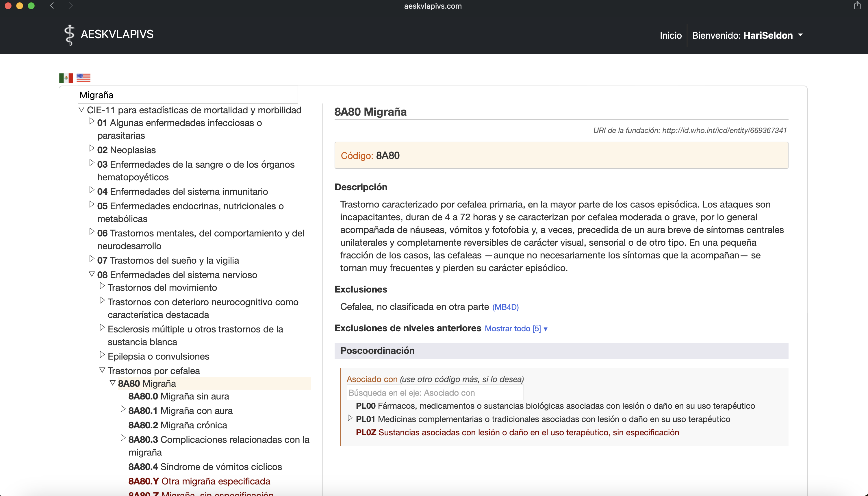Click the Migraña search field
This screenshot has height=496, width=868.
point(187,95)
